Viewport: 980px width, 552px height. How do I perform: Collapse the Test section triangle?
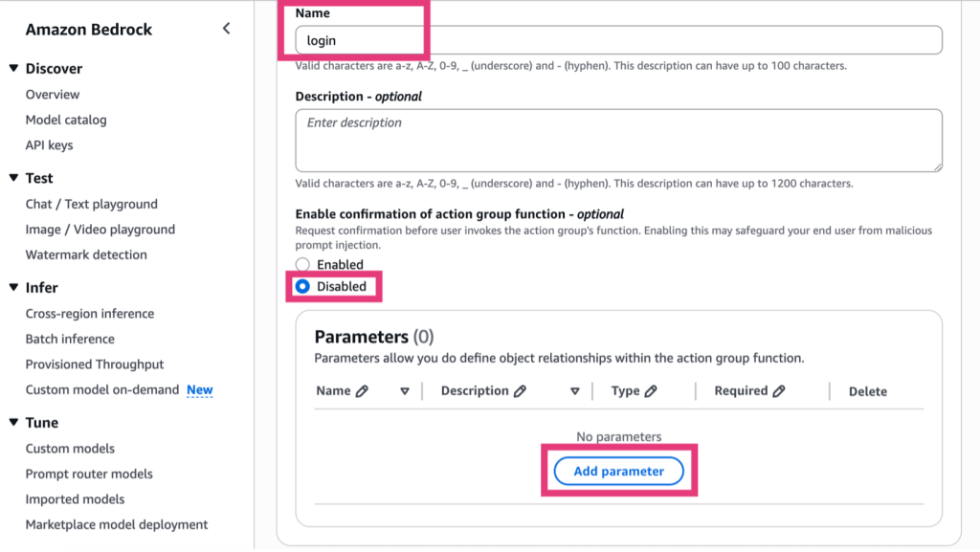pyautogui.click(x=13, y=178)
